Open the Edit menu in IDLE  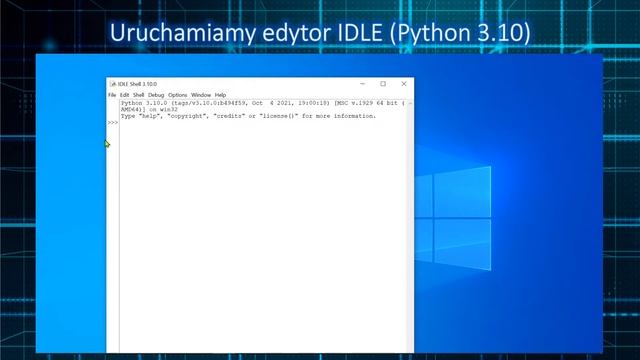[124, 95]
